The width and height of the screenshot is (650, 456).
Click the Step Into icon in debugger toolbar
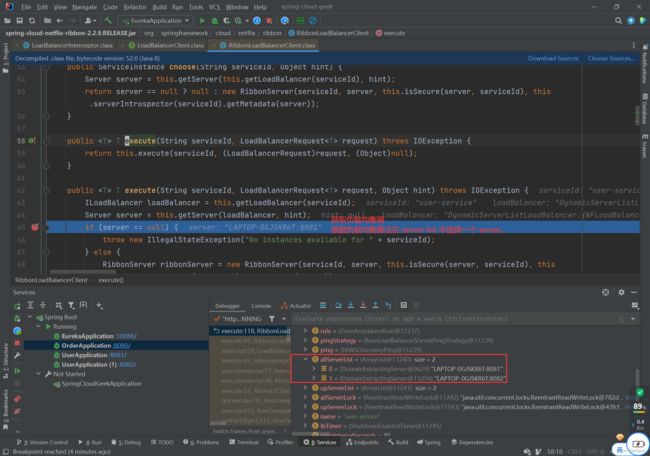[351, 306]
